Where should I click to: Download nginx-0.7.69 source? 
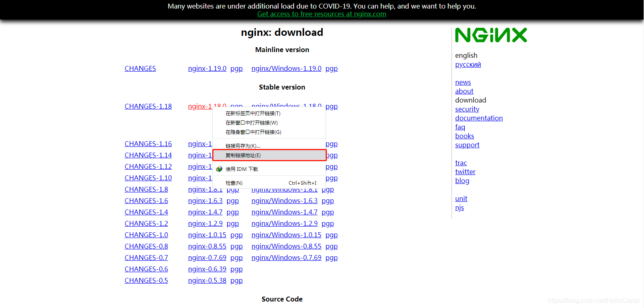tap(207, 258)
